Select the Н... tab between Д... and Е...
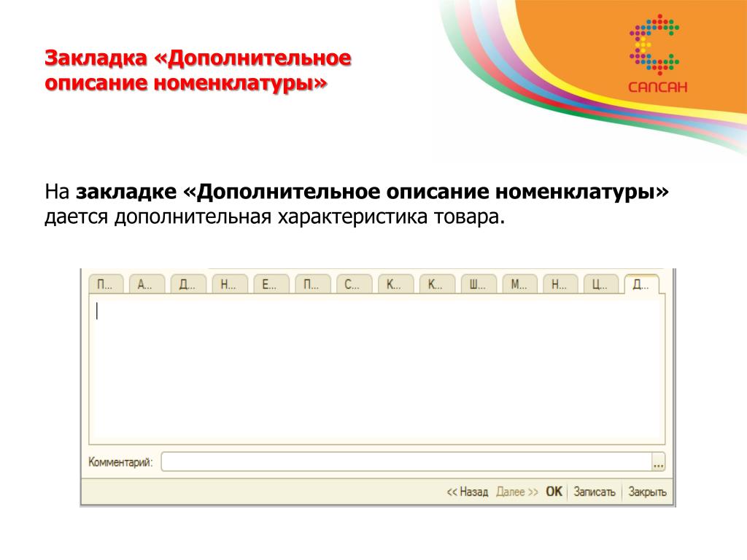Screen dimensions: 747x560 click(x=230, y=284)
